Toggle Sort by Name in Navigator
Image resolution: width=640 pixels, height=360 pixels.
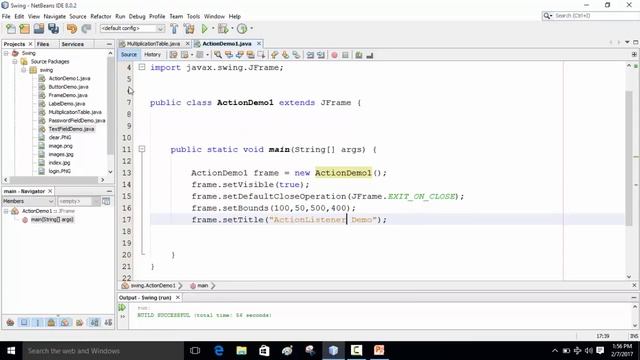click(x=94, y=322)
